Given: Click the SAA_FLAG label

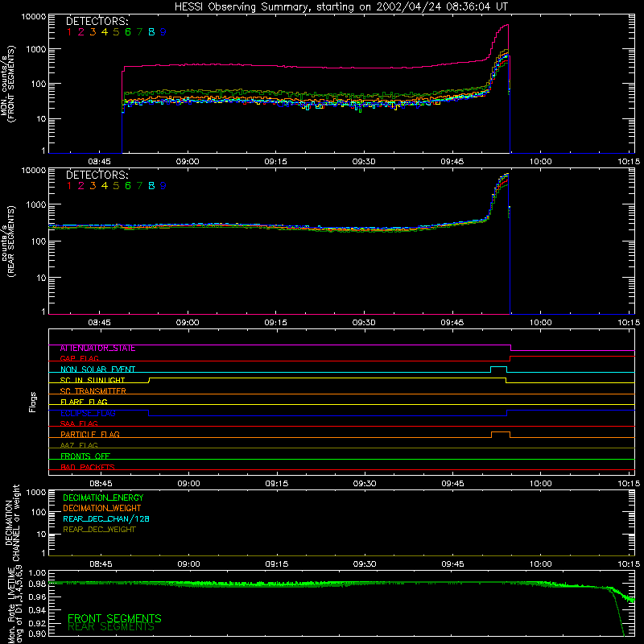Looking at the screenshot, I should coord(79,423).
